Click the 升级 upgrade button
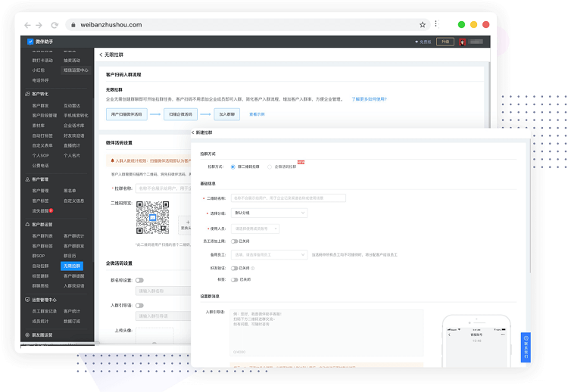The image size is (568, 392). point(445,42)
